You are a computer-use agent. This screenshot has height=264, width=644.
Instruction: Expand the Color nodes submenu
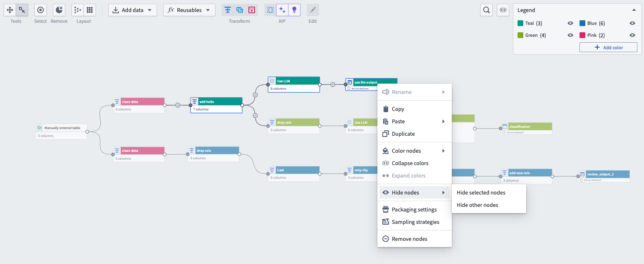415,151
